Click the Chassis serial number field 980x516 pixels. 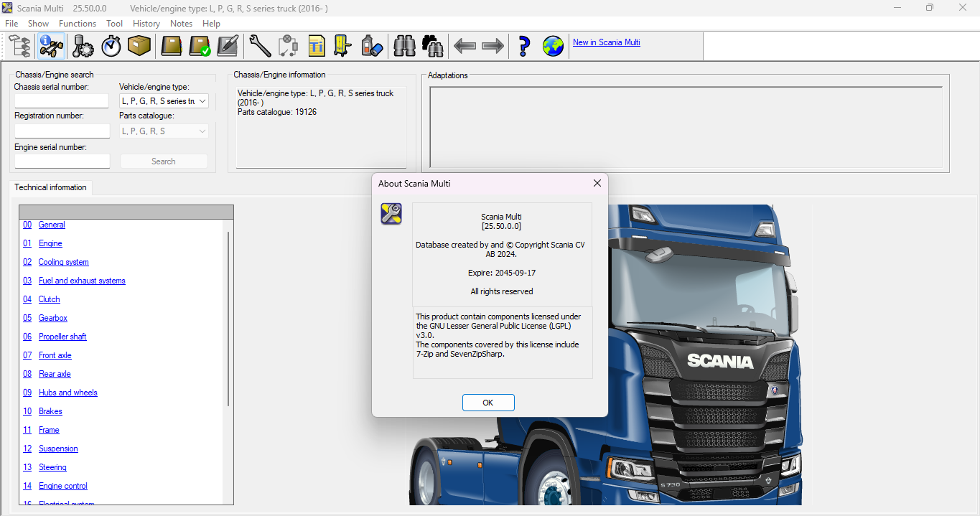pyautogui.click(x=62, y=101)
